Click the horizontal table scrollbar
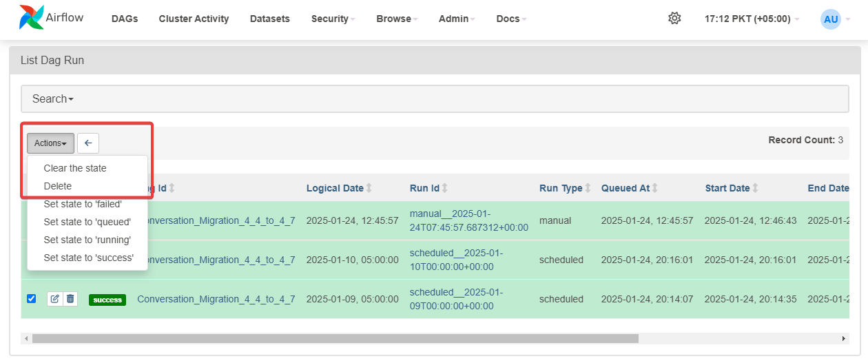Screen dimensions: 868x363 pos(335,338)
